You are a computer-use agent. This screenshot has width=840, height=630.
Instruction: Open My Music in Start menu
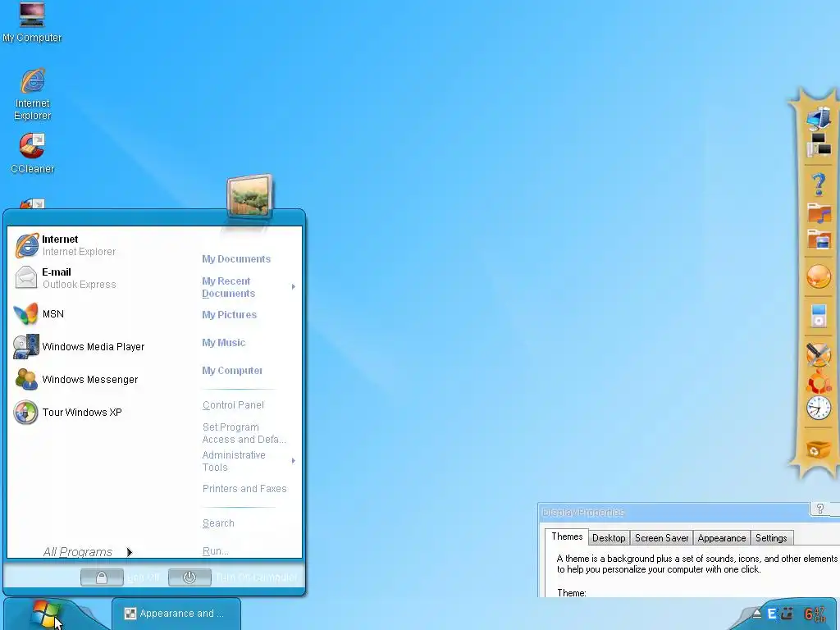(x=223, y=342)
